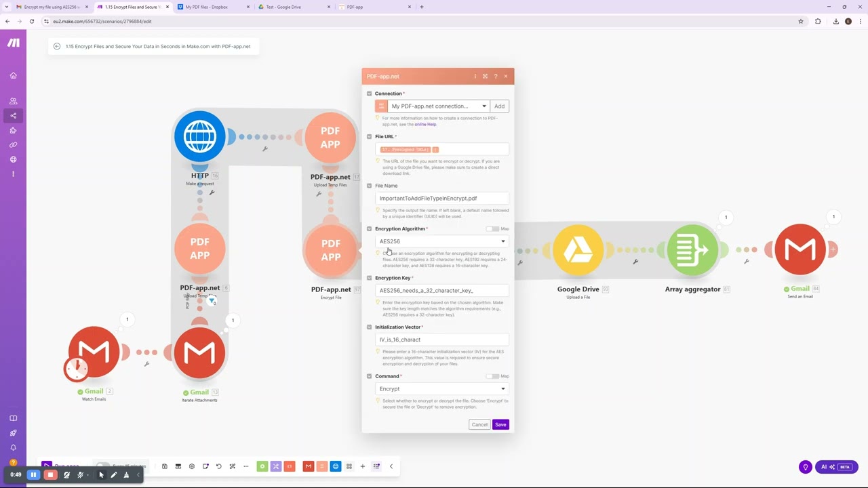Open Templates puzzle icon in sidebar
Screen dimensions: 868x488
coord(13,130)
